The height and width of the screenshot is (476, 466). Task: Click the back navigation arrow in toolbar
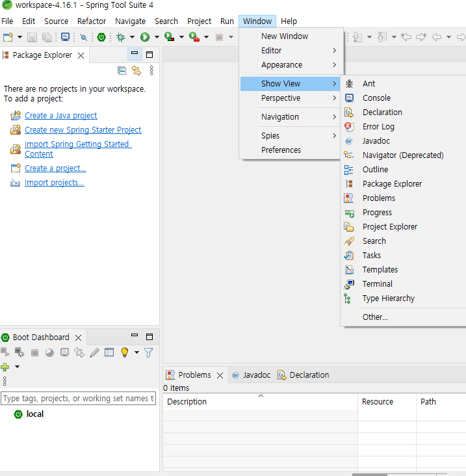[437, 37]
